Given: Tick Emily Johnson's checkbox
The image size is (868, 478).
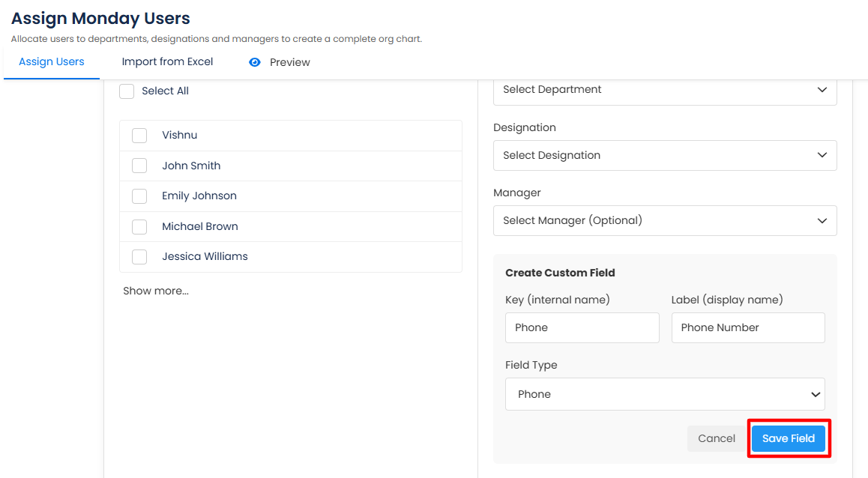Looking at the screenshot, I should click(x=139, y=196).
